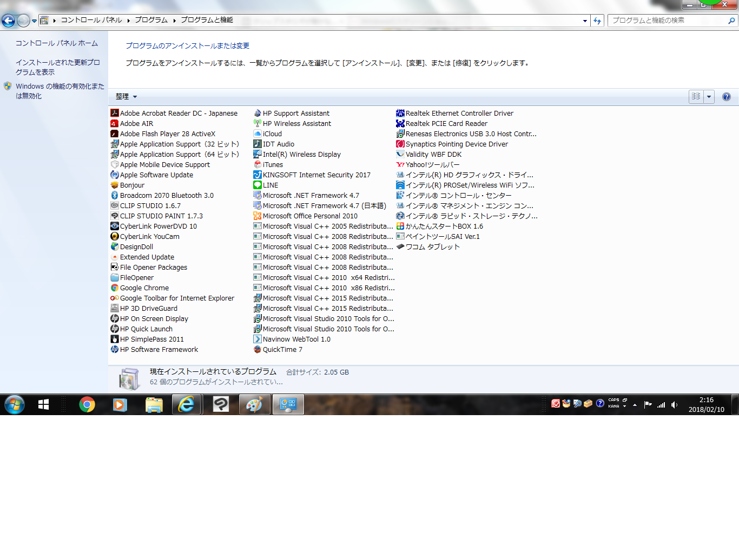Click the Yahoo!ツールバー program icon
Image resolution: width=739 pixels, height=560 pixels.
[400, 164]
